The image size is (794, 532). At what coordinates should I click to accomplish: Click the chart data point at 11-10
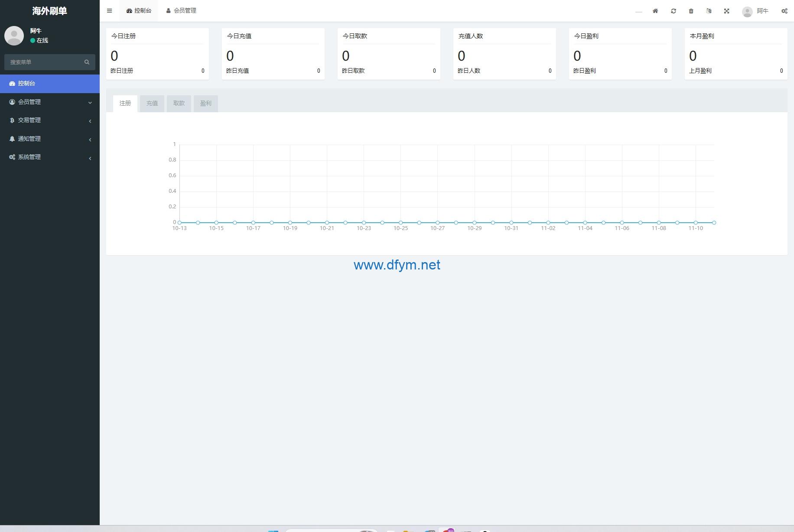(x=696, y=223)
